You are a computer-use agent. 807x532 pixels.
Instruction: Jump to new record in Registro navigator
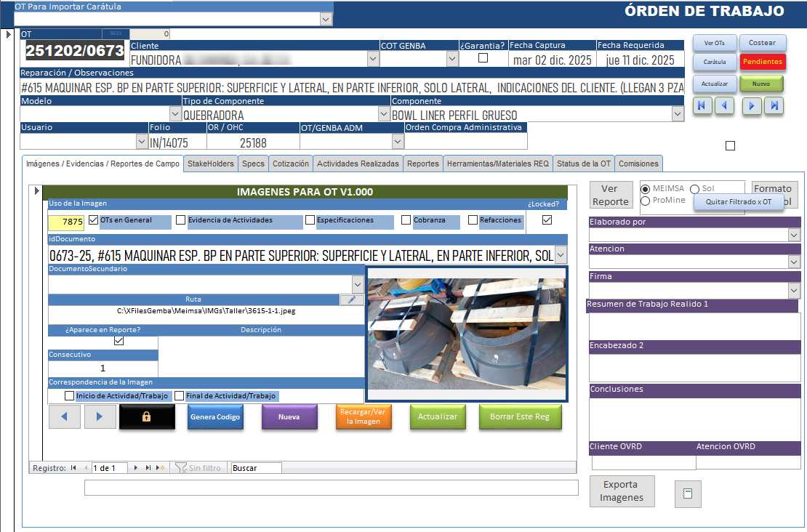coord(160,468)
